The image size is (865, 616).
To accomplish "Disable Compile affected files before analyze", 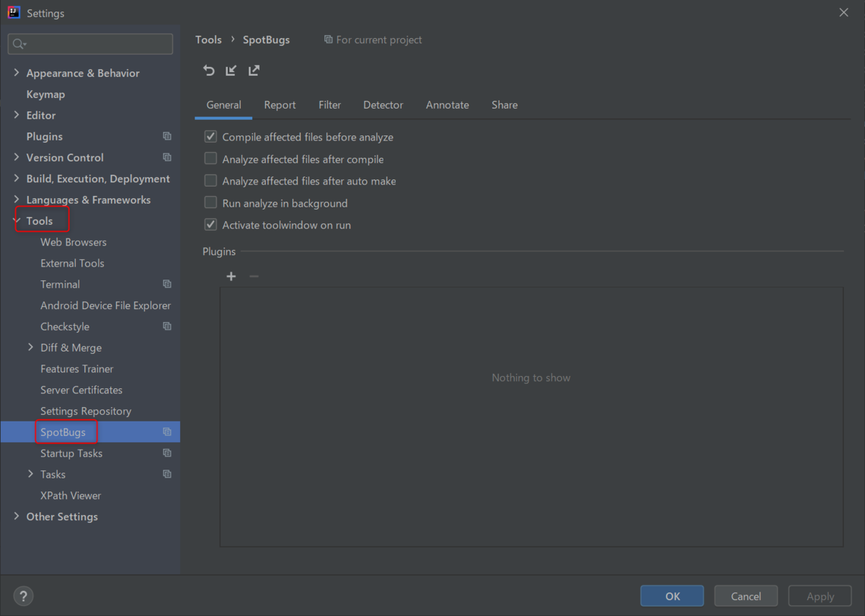I will pos(210,136).
